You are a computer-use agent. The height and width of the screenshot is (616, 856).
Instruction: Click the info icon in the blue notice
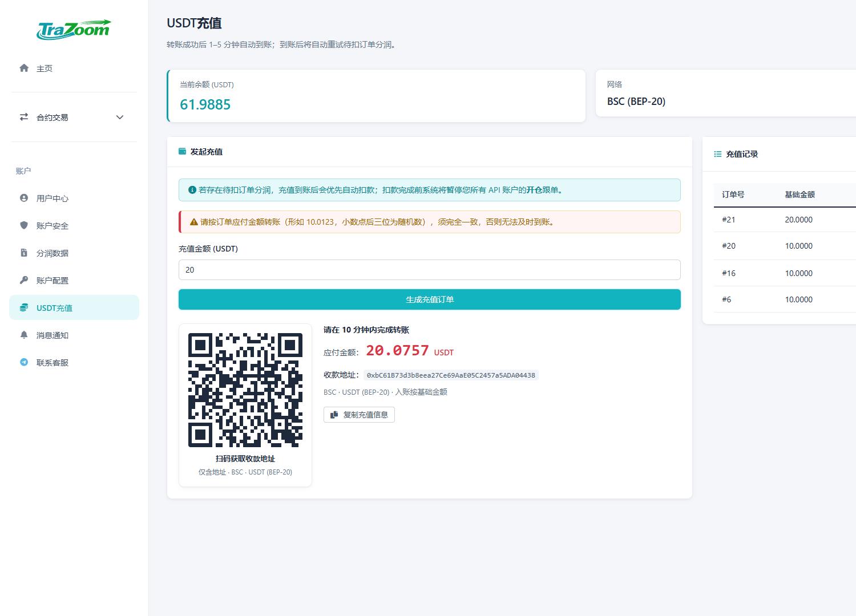pyautogui.click(x=192, y=190)
